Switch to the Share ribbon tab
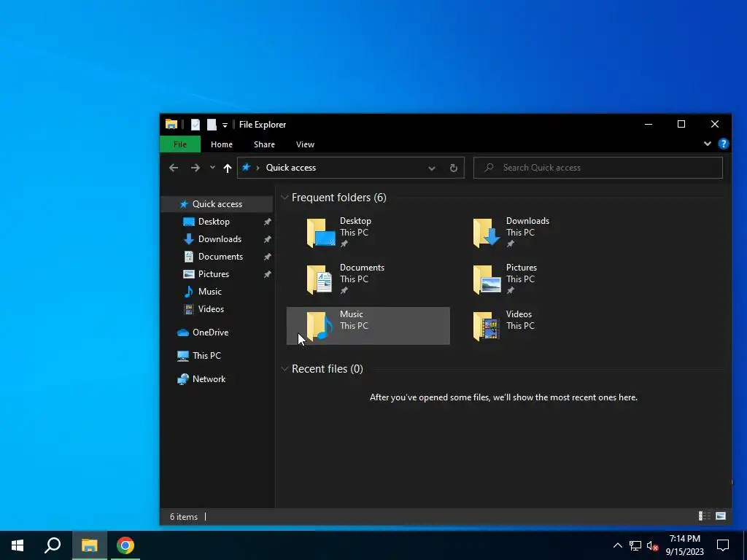This screenshot has height=560, width=747. tap(264, 144)
